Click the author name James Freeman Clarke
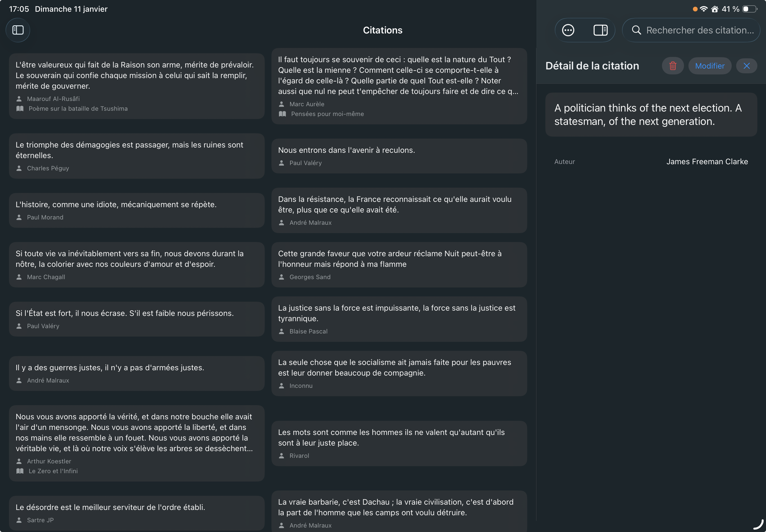766x532 pixels. point(707,161)
